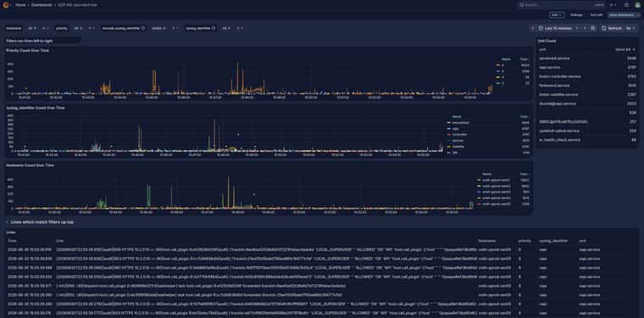Click the zoom out time range icon

(x=592, y=28)
